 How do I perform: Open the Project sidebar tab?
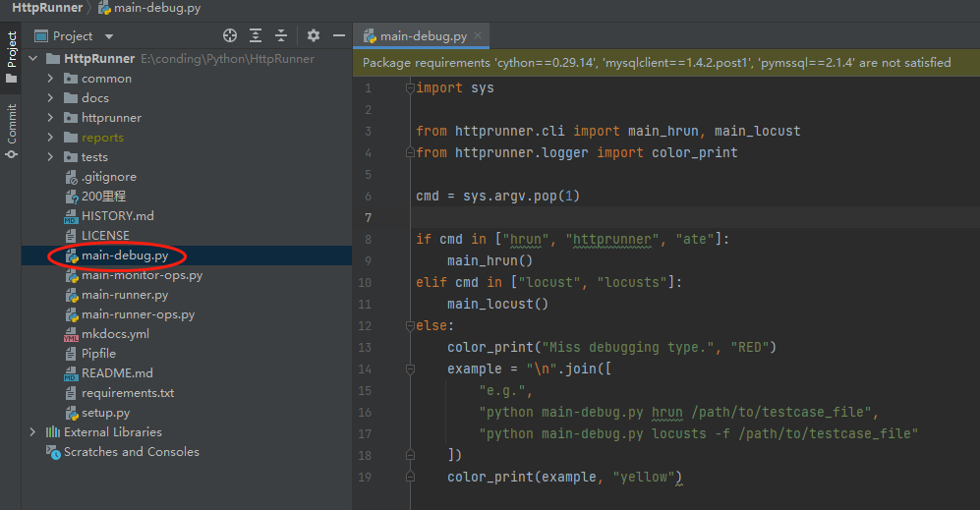click(11, 58)
